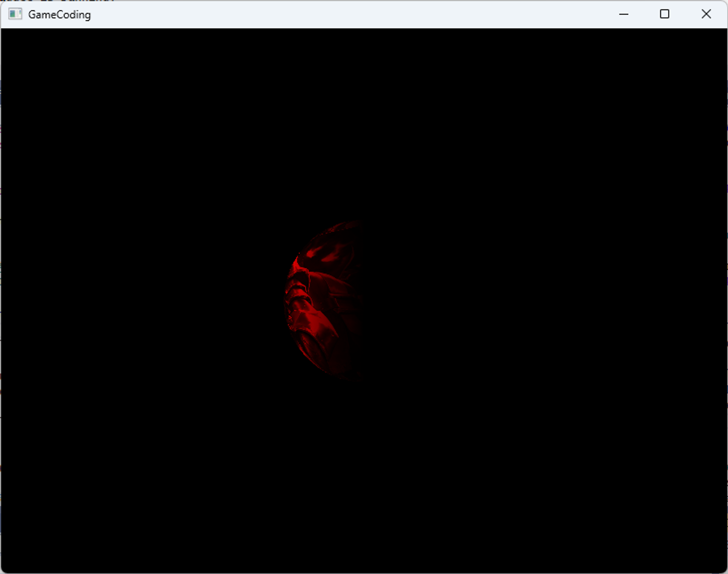The width and height of the screenshot is (728, 574).
Task: Click black viewport area right of sphere
Action: click(x=546, y=302)
